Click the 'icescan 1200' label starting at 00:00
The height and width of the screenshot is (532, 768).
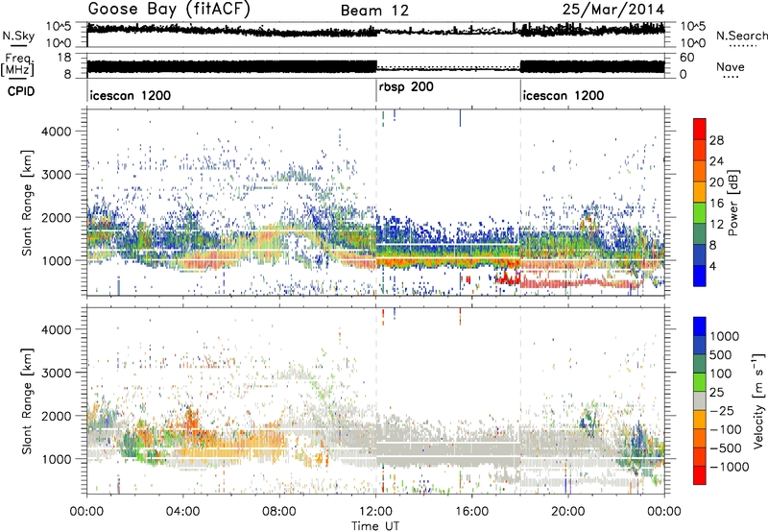(x=131, y=95)
